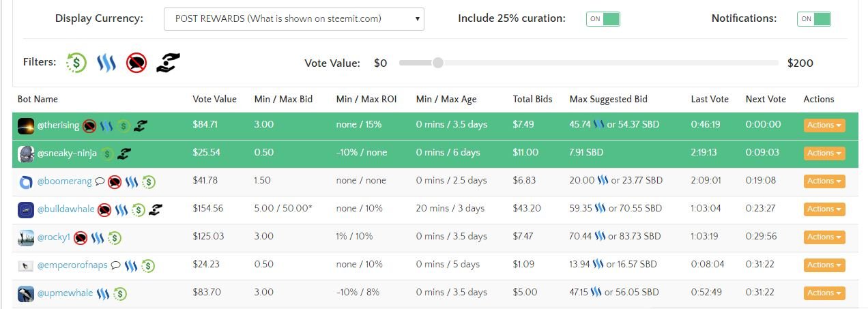868x309 pixels.
Task: Open the Display Currency dropdown
Action: [294, 19]
